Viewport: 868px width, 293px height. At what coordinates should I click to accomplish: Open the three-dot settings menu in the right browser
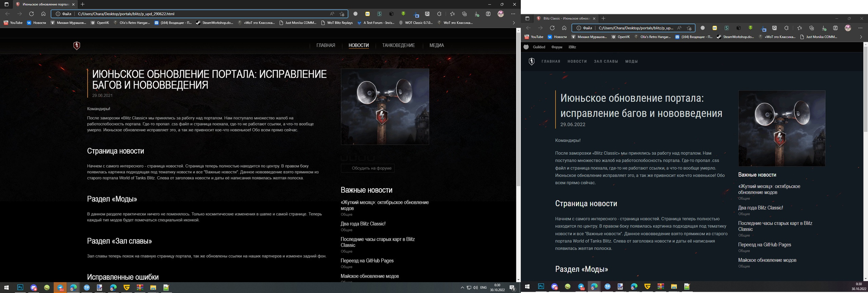click(860, 28)
